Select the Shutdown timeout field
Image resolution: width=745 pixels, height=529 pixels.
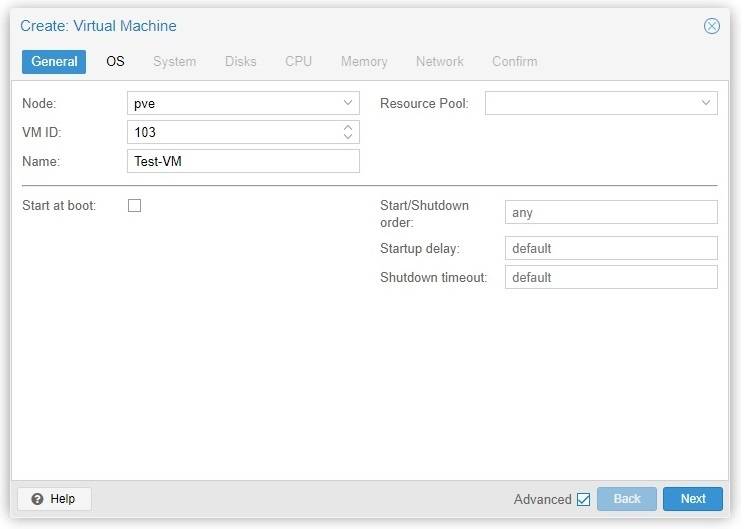tap(610, 277)
